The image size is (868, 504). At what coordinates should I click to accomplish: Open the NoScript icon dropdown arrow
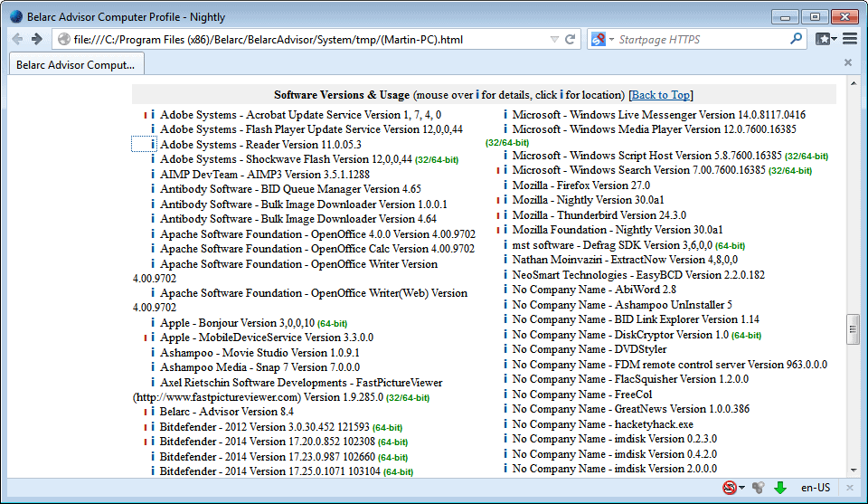point(741,488)
